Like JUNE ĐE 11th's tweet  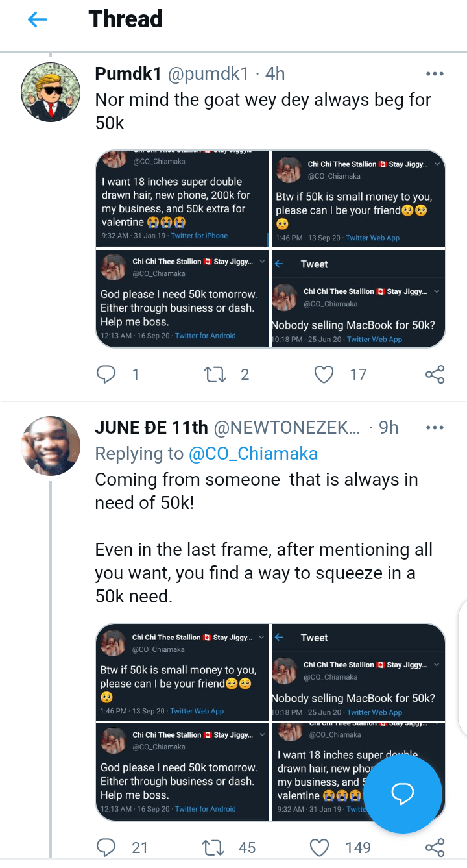pyautogui.click(x=319, y=847)
